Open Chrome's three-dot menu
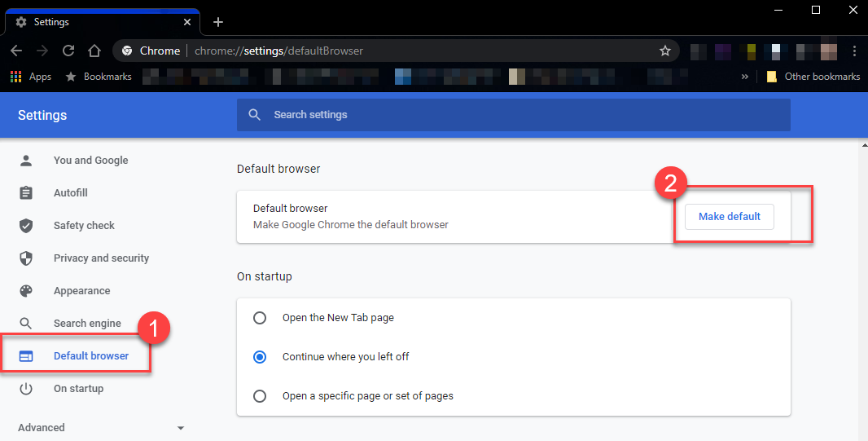The height and width of the screenshot is (441, 868). (x=854, y=51)
